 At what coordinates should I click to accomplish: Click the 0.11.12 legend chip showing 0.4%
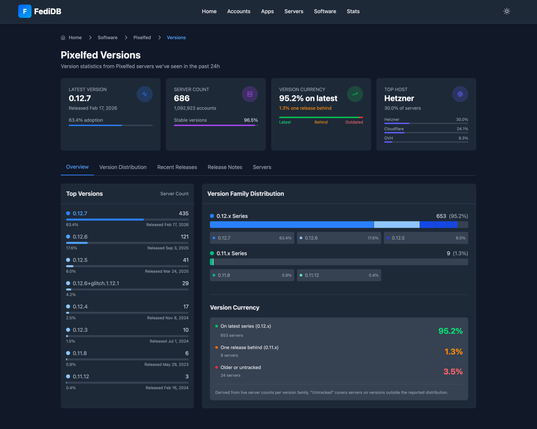tap(339, 275)
